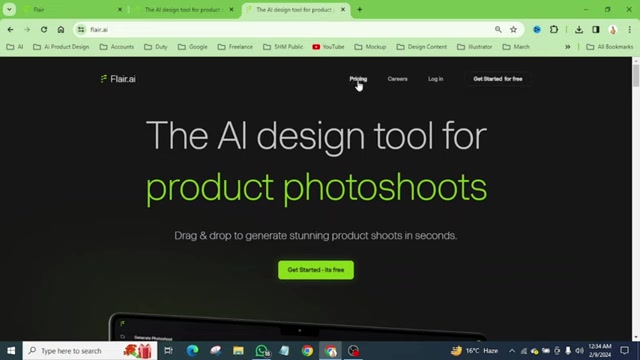
Task: Open the SHM Public bookmarks folder
Action: [283, 47]
